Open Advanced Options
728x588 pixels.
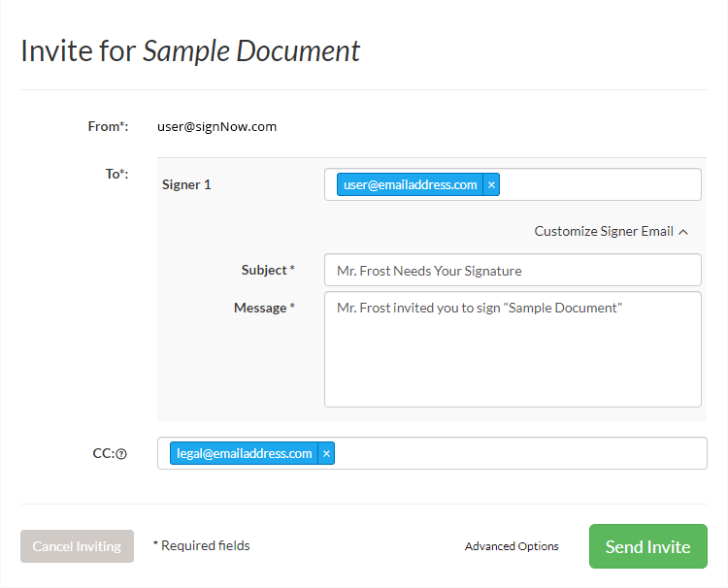click(x=512, y=546)
